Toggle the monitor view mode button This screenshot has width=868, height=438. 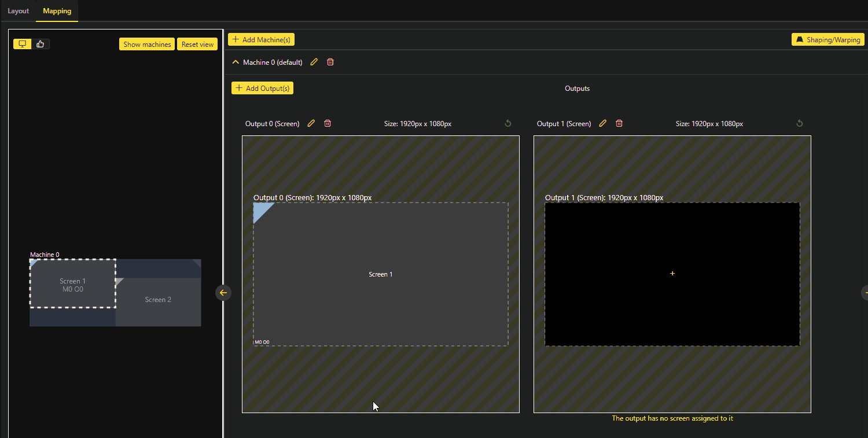tap(23, 44)
